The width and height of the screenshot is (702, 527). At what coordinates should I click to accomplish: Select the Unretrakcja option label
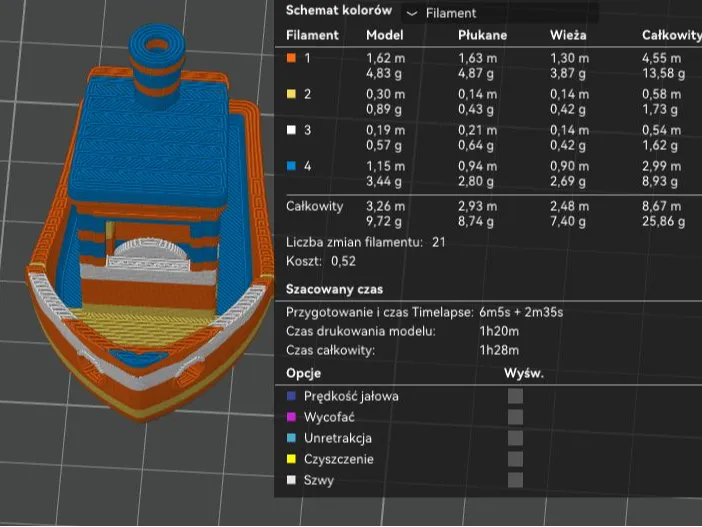pyautogui.click(x=338, y=438)
